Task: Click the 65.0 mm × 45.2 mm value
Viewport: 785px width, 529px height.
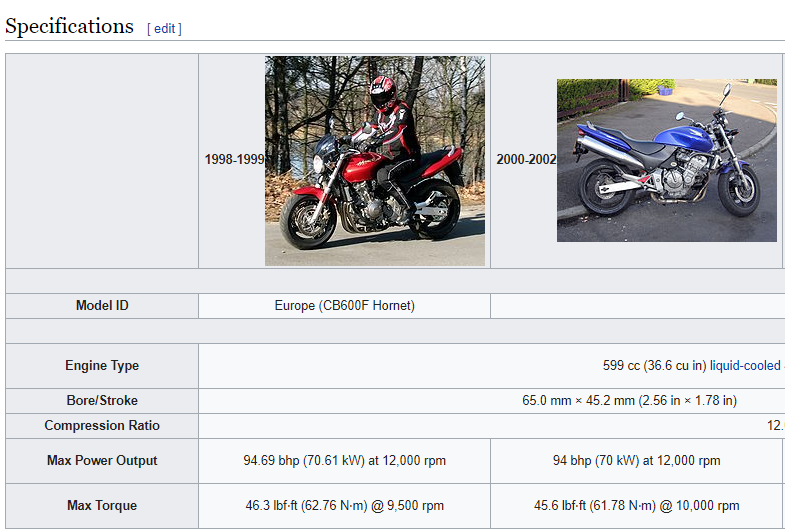Action: pyautogui.click(x=629, y=401)
